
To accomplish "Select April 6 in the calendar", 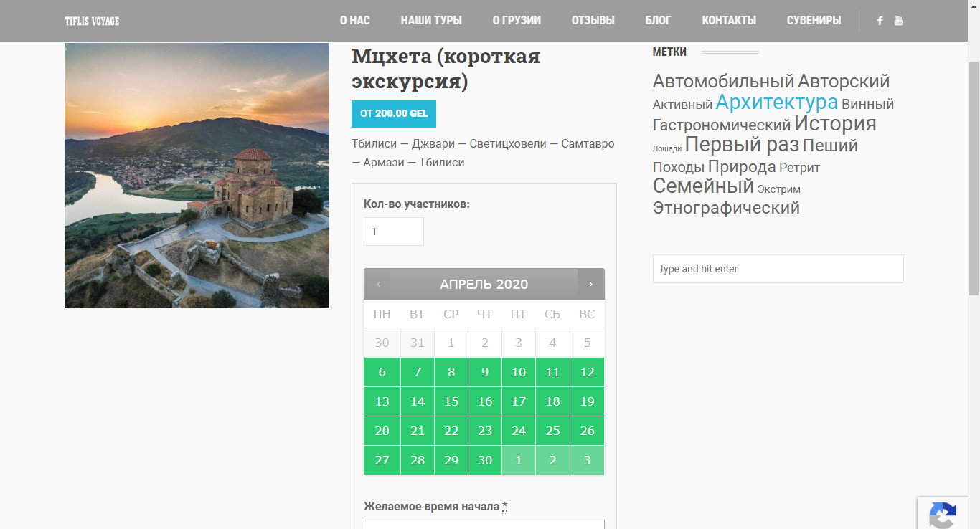I will [x=382, y=372].
